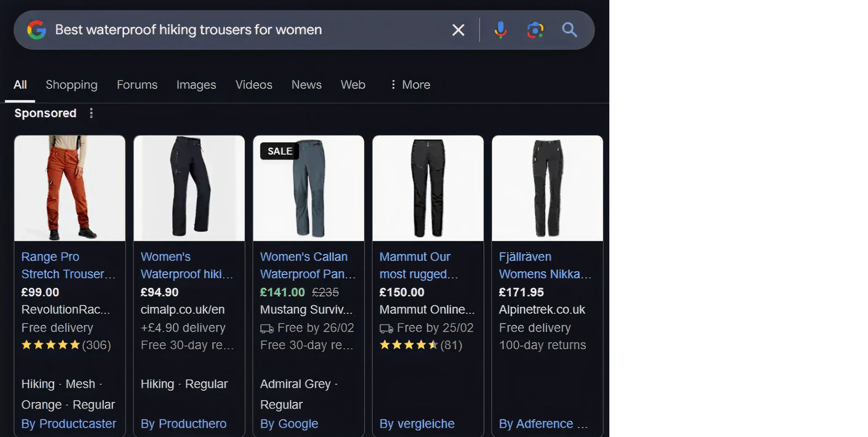Open Fjällräven Nikka trousers product image

click(x=547, y=188)
